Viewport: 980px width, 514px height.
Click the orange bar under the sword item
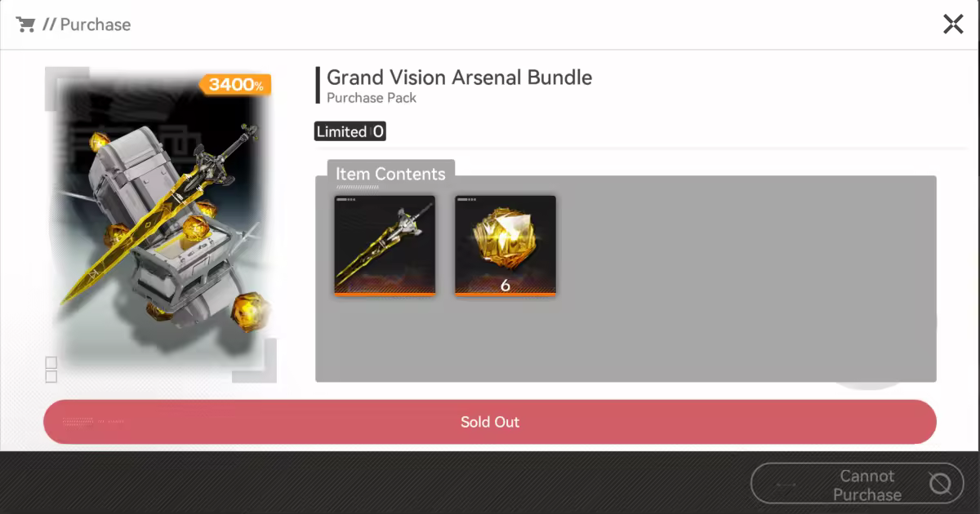coord(385,294)
